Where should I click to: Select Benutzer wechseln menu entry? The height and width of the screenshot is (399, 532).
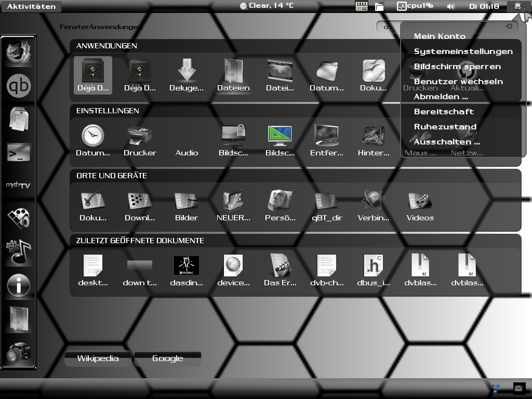tap(458, 82)
